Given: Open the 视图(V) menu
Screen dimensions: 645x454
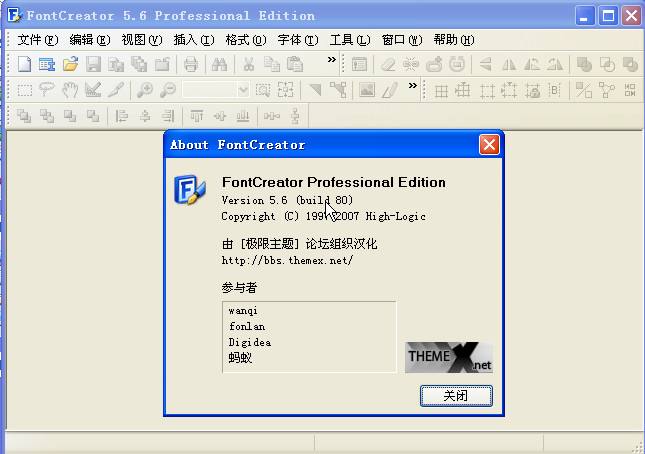Looking at the screenshot, I should click(142, 40).
